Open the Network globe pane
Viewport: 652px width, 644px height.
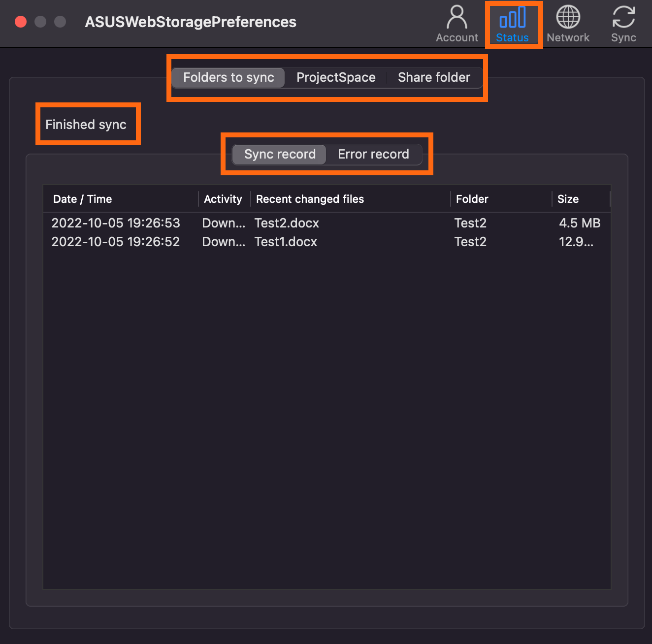568,24
